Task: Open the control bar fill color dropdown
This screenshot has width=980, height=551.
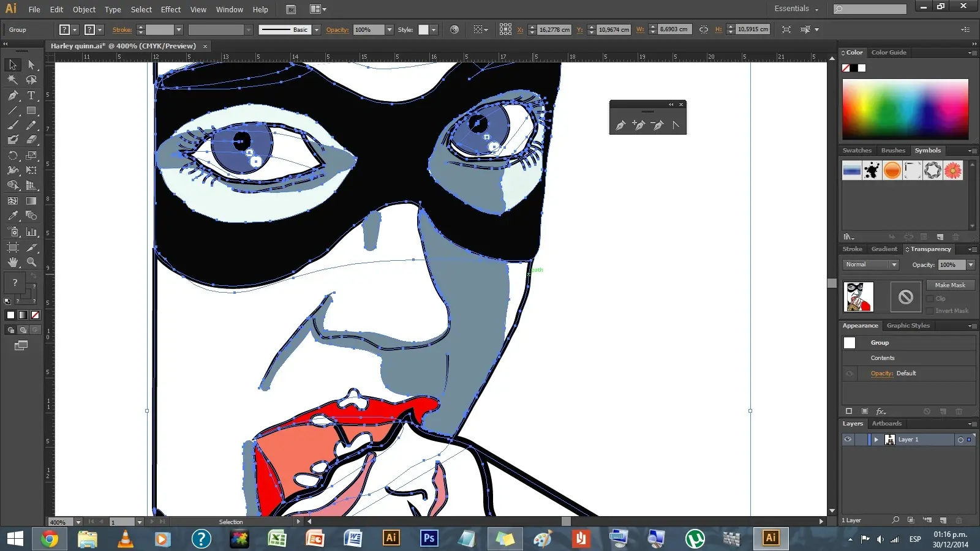Action: (75, 29)
